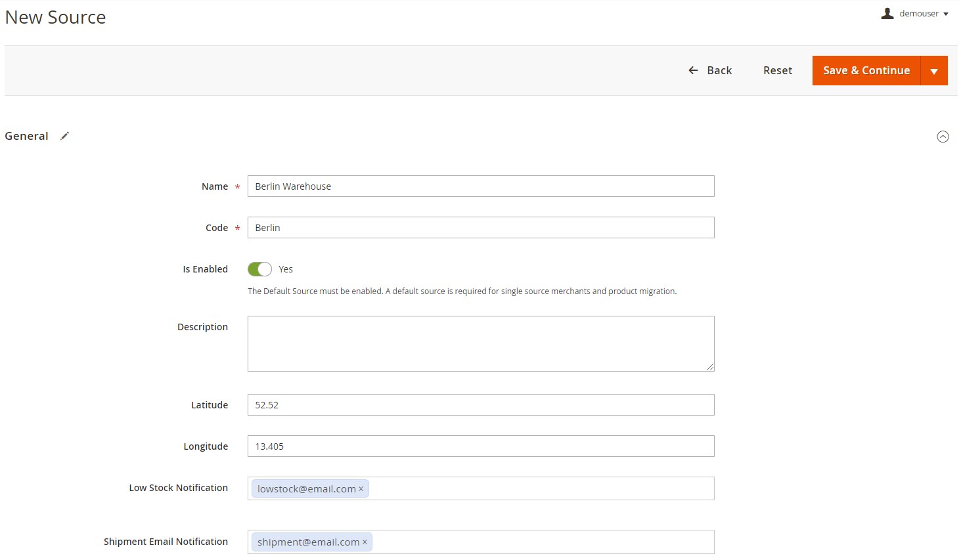Grab the Description textarea resize handle
The image size is (961, 560).
click(710, 367)
